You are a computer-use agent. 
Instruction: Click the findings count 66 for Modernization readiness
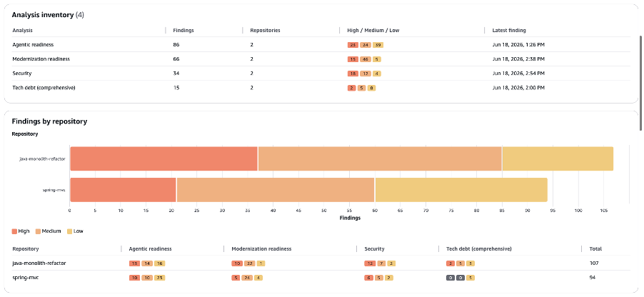pos(176,59)
